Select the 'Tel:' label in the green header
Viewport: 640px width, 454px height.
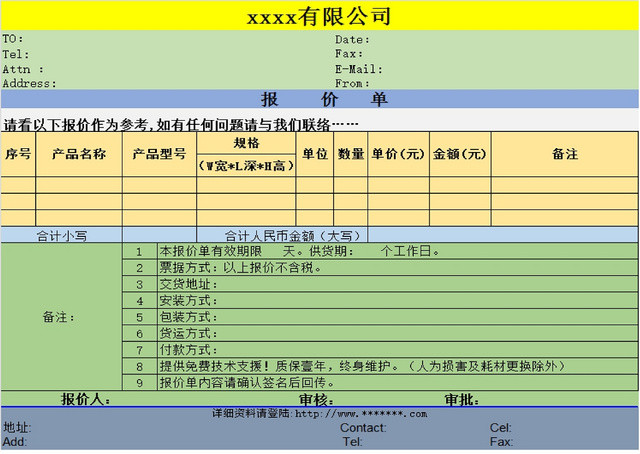coord(16,54)
